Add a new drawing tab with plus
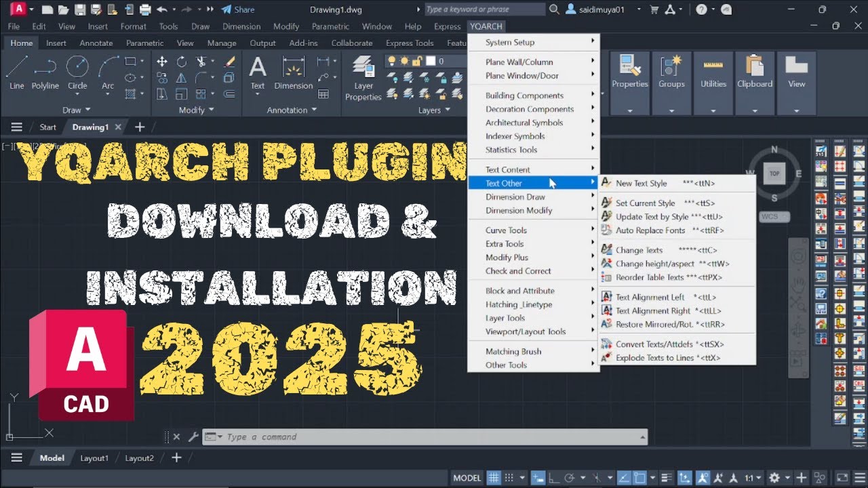 (x=140, y=127)
